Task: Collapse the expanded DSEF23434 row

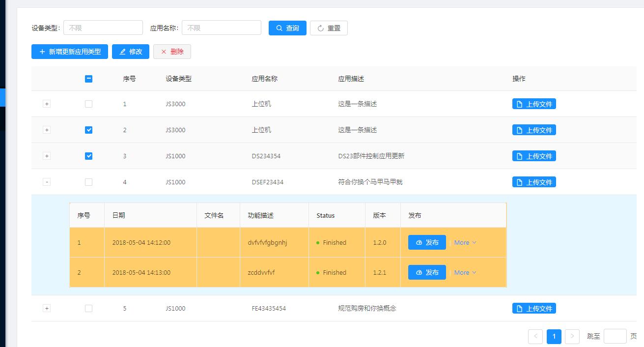Action: pyautogui.click(x=47, y=182)
